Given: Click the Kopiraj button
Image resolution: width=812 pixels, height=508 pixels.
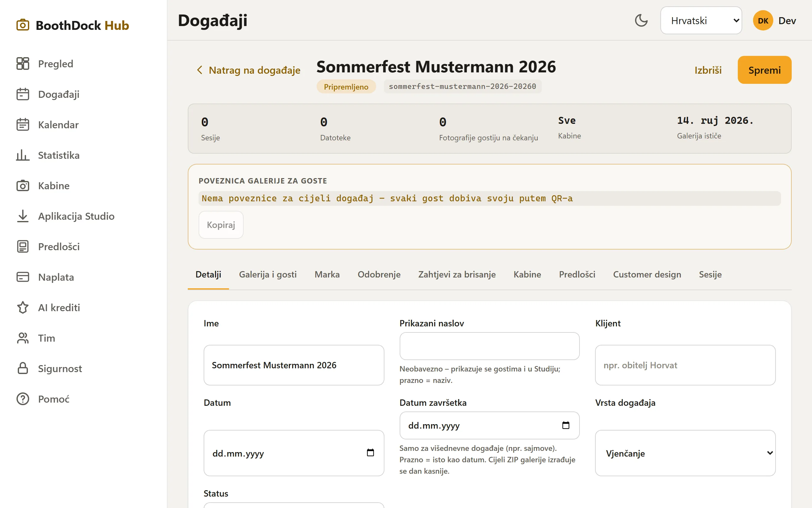Looking at the screenshot, I should pyautogui.click(x=221, y=225).
